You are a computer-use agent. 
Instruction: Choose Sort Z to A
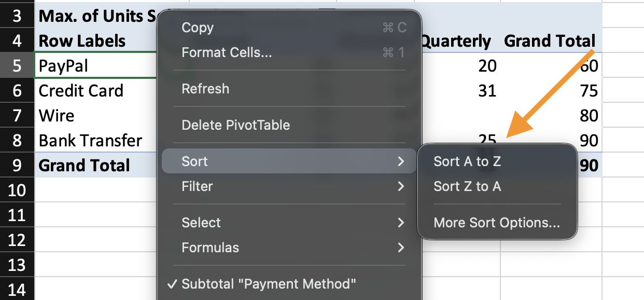pos(467,186)
